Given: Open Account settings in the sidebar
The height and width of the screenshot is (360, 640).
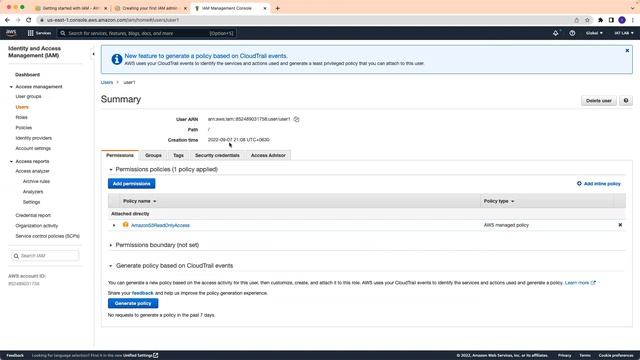Looking at the screenshot, I should coord(33,148).
